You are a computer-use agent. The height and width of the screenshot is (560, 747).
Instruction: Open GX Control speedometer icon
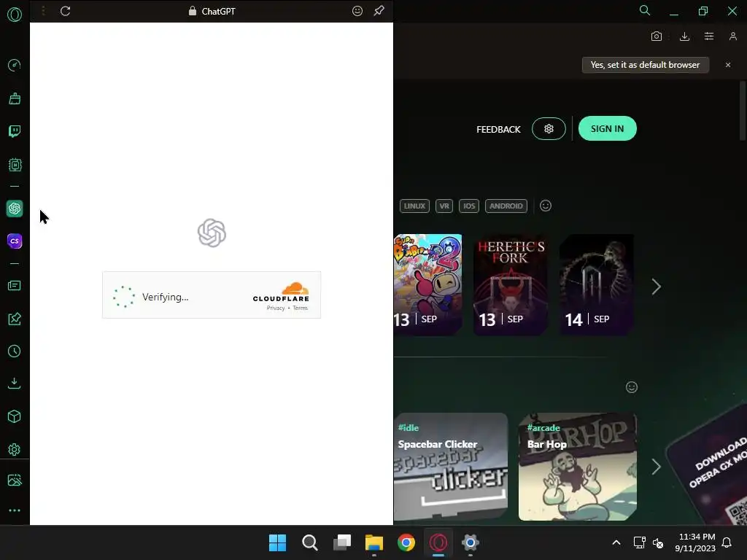pyautogui.click(x=15, y=65)
